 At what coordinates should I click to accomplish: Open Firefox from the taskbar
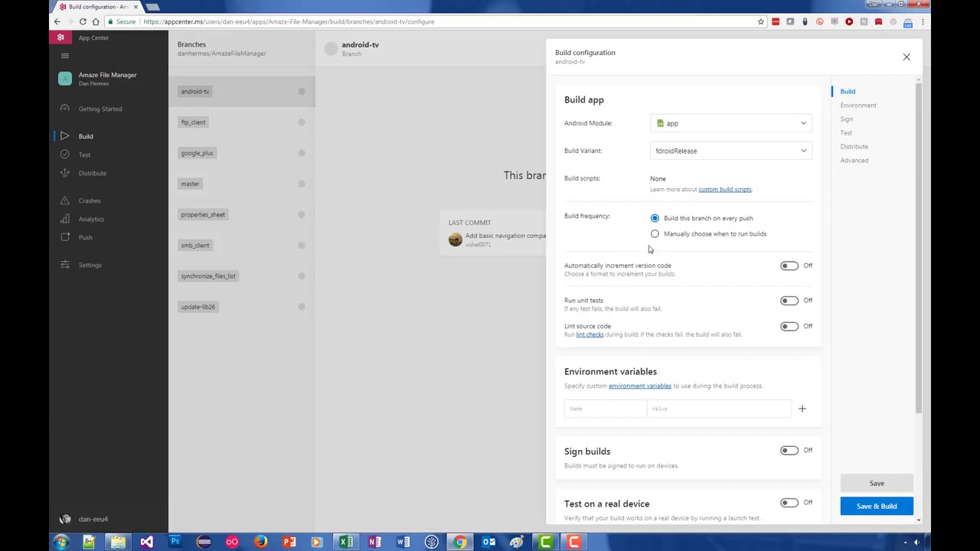[260, 542]
